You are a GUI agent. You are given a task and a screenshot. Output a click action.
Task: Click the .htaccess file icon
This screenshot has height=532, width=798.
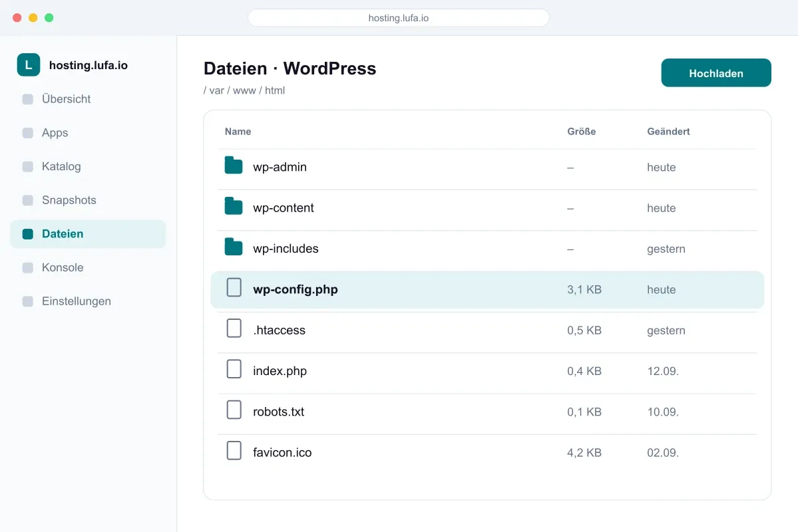click(234, 328)
